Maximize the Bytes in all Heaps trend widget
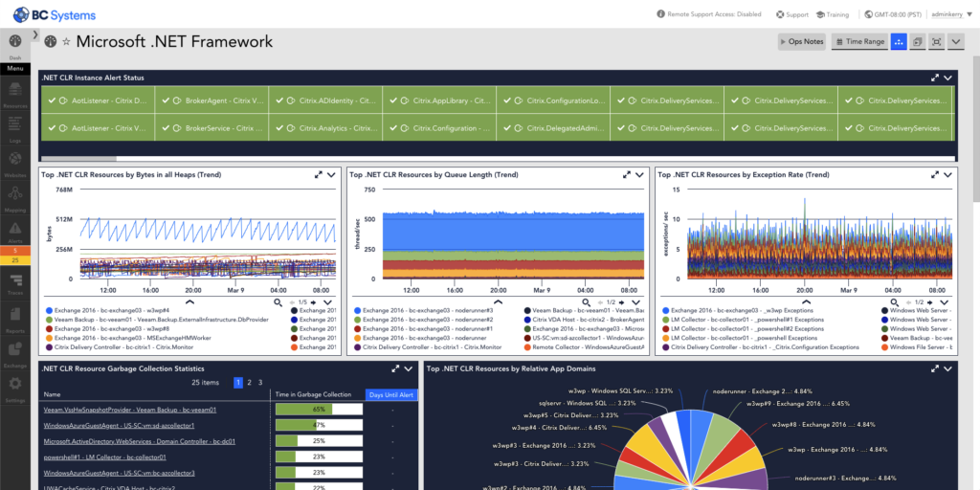This screenshot has width=980, height=490. pyautogui.click(x=319, y=175)
